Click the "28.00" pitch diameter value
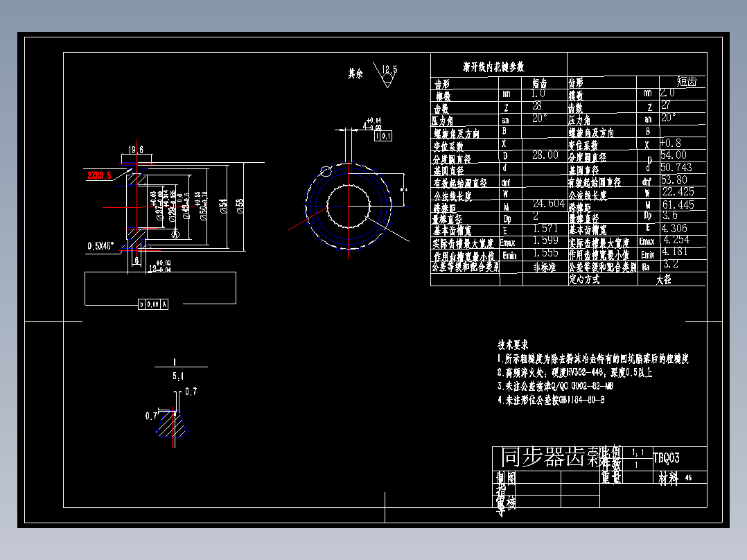 click(x=545, y=155)
